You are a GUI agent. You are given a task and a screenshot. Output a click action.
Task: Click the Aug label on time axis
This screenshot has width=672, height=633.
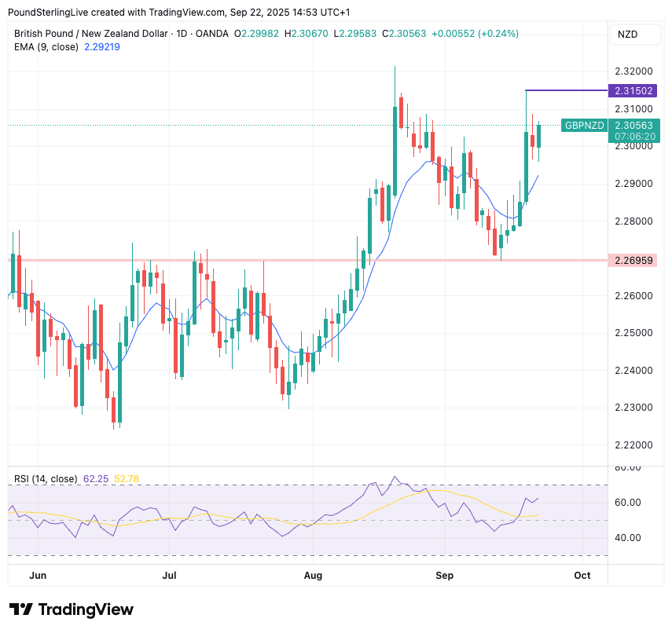[313, 576]
